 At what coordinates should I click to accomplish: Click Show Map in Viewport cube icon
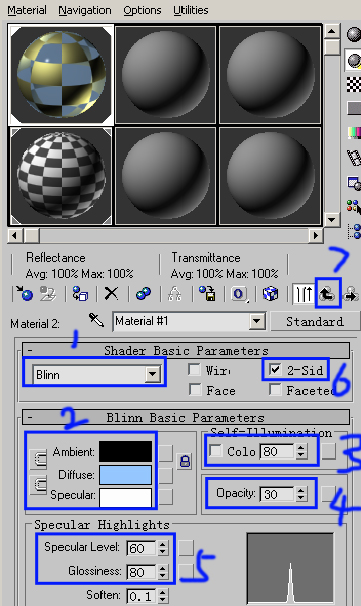coord(271,294)
